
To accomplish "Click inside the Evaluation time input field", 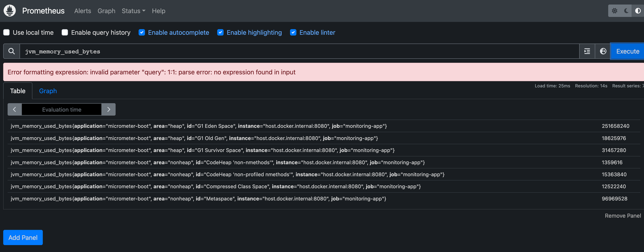I will (x=62, y=109).
